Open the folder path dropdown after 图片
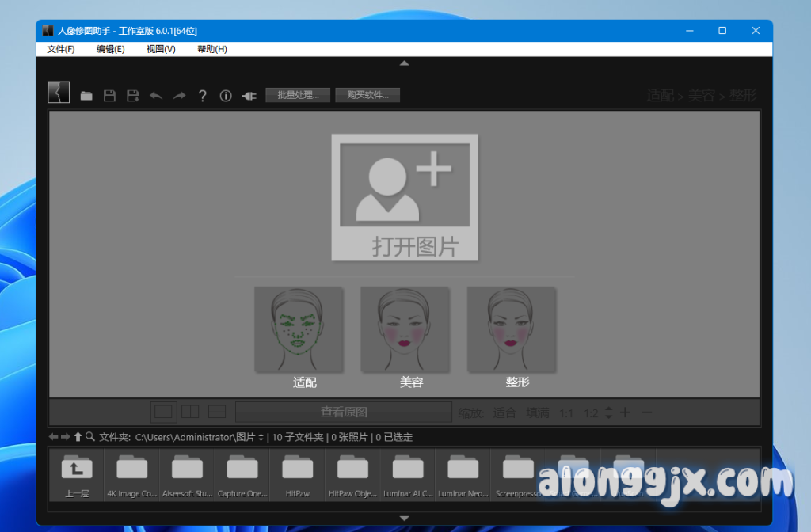 pos(261,437)
